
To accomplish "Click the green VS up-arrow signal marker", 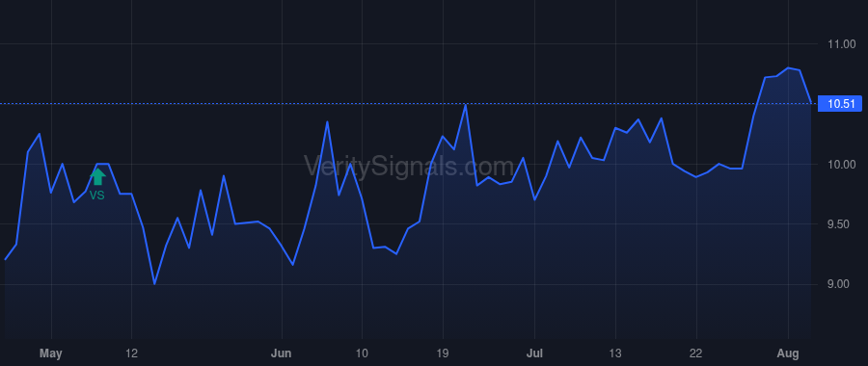I will pos(97,177).
